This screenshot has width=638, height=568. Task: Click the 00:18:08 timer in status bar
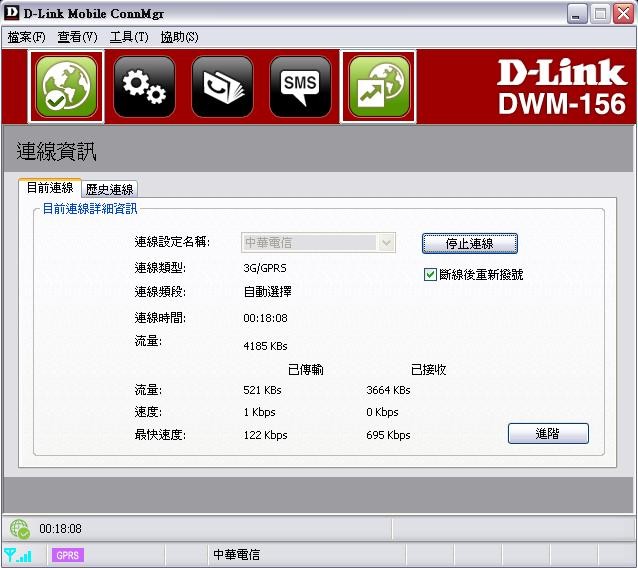point(60,529)
